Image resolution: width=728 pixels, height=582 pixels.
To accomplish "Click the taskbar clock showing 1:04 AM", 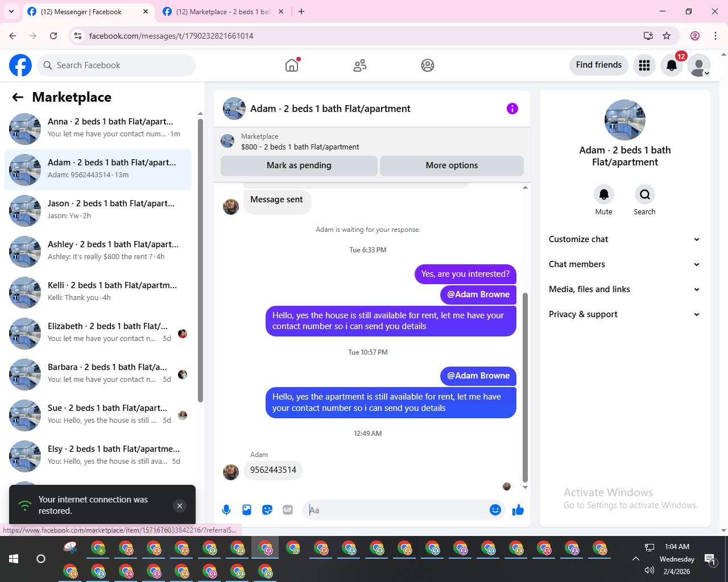I will tap(677, 547).
